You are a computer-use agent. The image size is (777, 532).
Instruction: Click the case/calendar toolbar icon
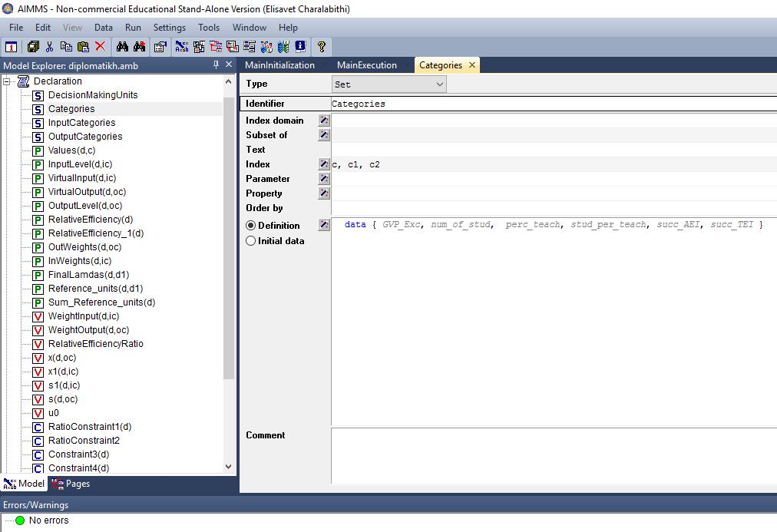[11, 47]
